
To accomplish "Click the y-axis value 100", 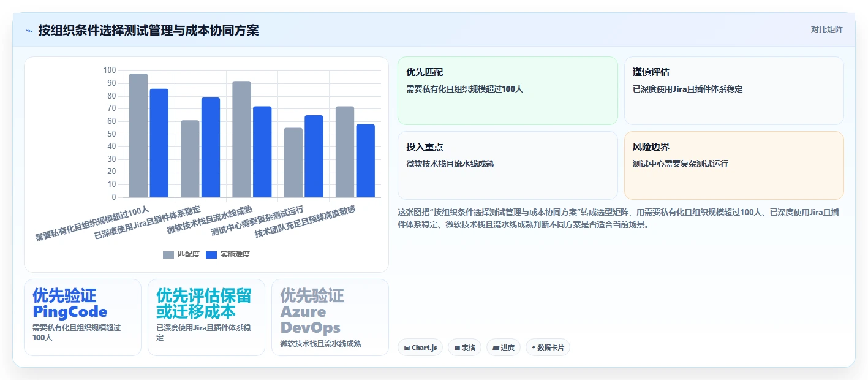I will [x=110, y=70].
